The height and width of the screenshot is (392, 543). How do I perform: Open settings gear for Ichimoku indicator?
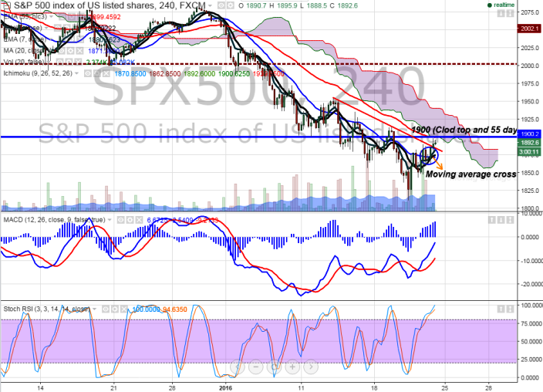(x=96, y=73)
